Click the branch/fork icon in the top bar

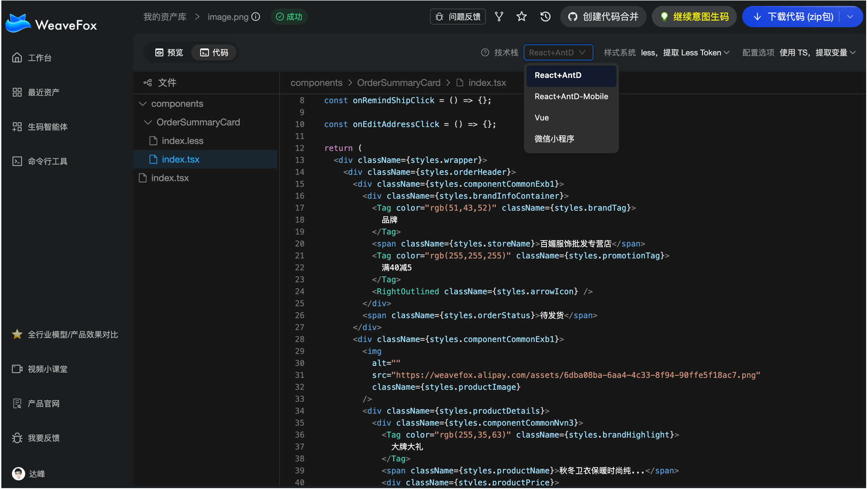point(499,17)
